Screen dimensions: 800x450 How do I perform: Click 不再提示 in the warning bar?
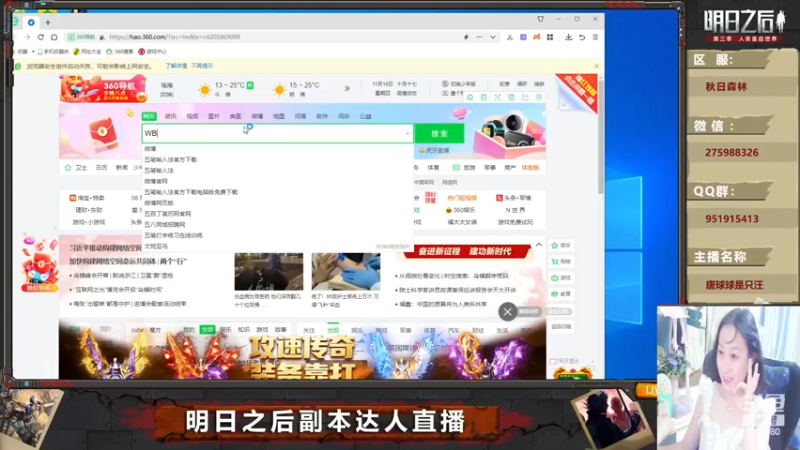[x=202, y=66]
